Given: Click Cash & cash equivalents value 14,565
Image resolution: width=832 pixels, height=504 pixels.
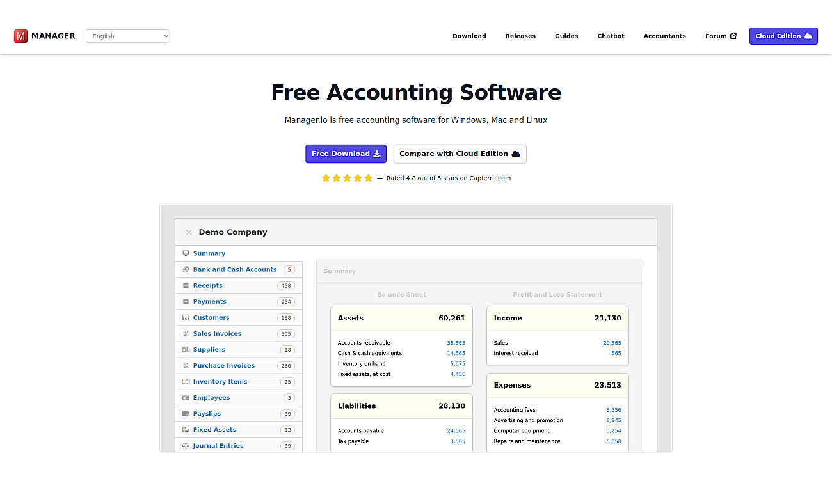Looking at the screenshot, I should click(x=456, y=353).
